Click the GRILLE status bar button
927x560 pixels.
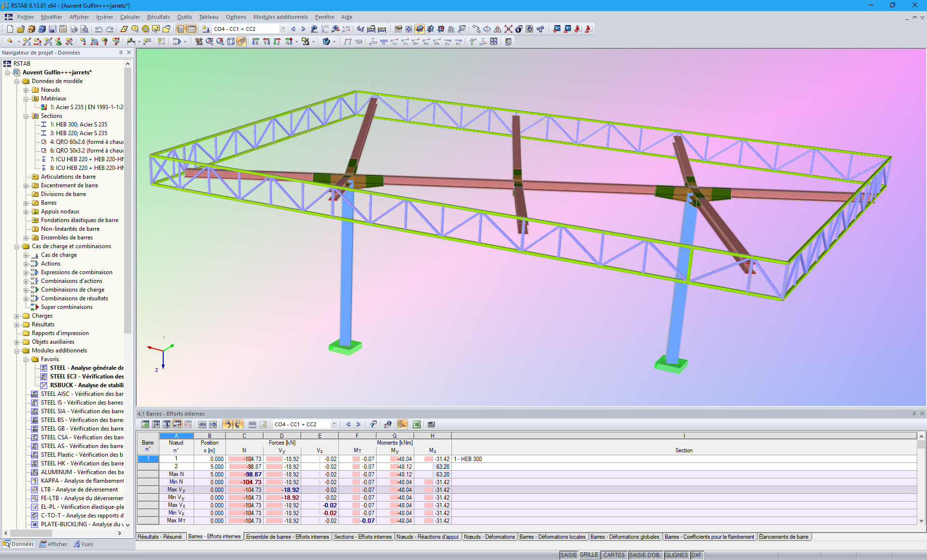pyautogui.click(x=589, y=555)
